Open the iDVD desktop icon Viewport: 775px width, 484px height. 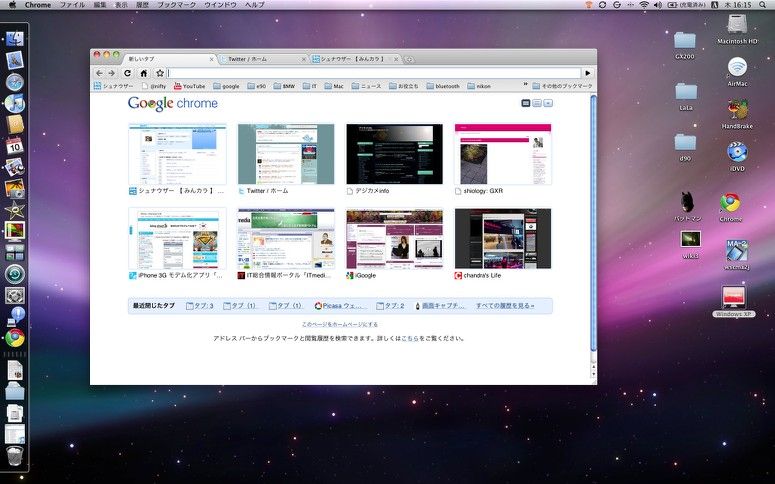pyautogui.click(x=737, y=157)
